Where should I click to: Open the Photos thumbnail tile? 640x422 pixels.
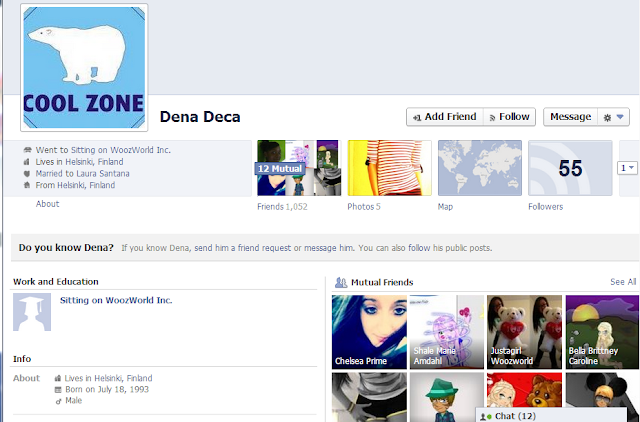coord(389,168)
